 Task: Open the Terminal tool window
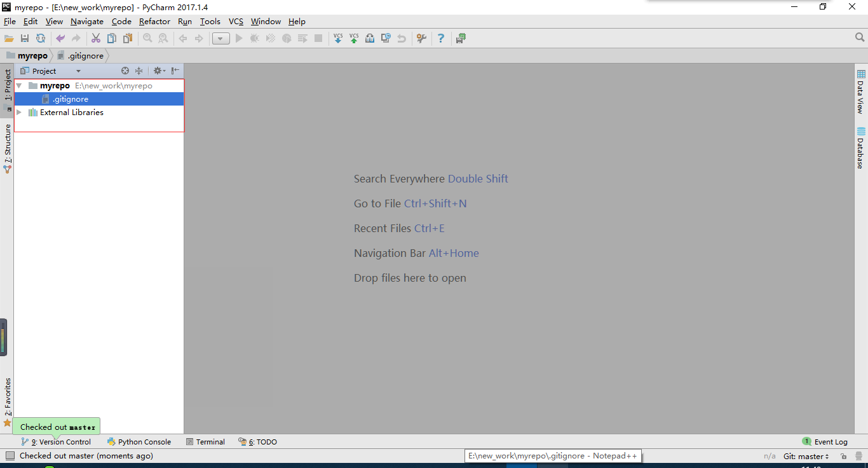205,442
